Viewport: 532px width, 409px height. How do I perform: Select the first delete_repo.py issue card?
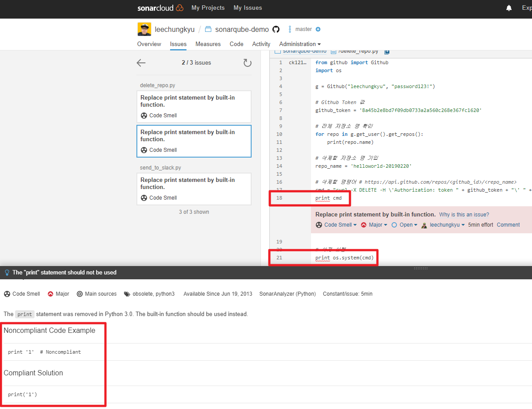pyautogui.click(x=194, y=107)
